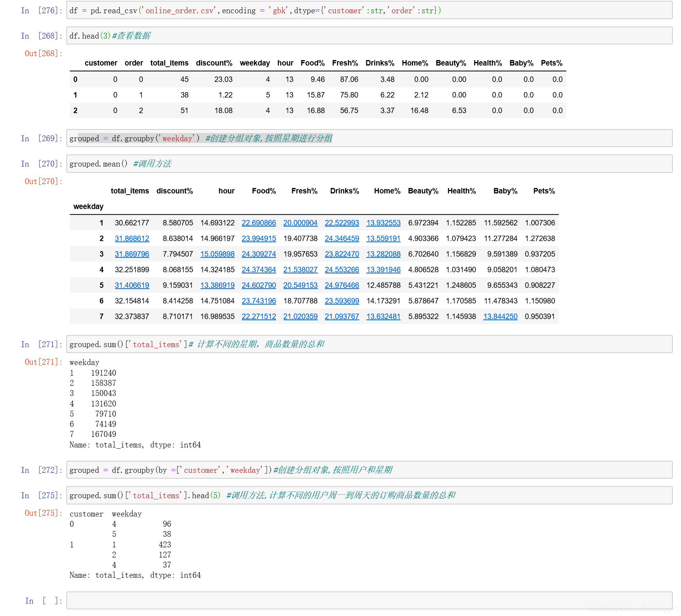
Task: Open the 24.553266 link in weekday 4
Action: [x=342, y=270]
